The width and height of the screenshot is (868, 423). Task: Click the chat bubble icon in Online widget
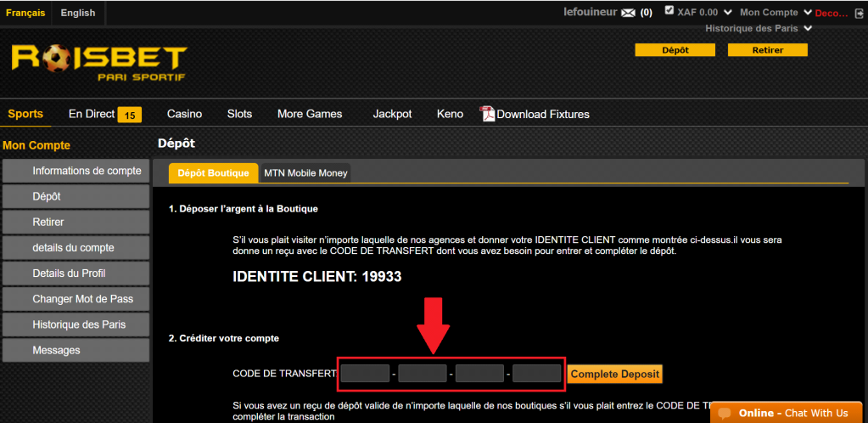click(x=725, y=414)
